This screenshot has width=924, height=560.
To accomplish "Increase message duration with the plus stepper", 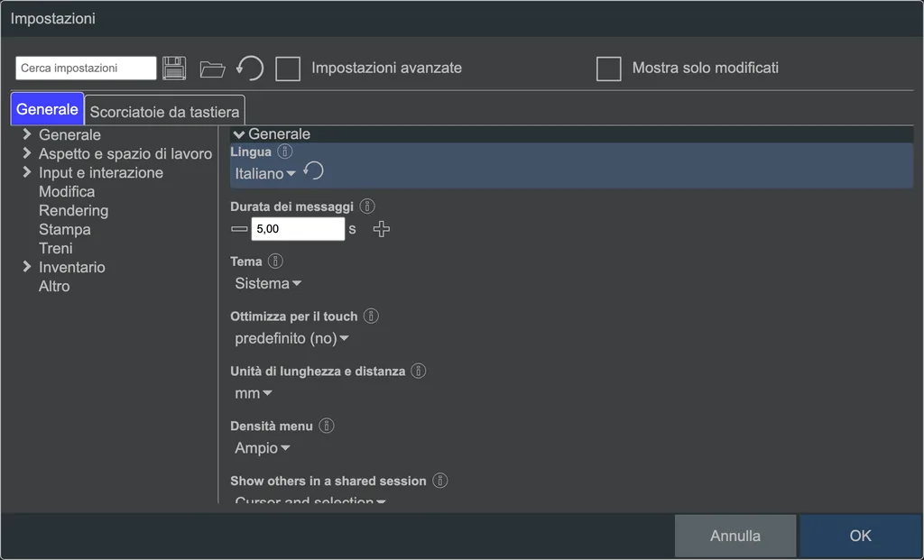I will pos(382,229).
